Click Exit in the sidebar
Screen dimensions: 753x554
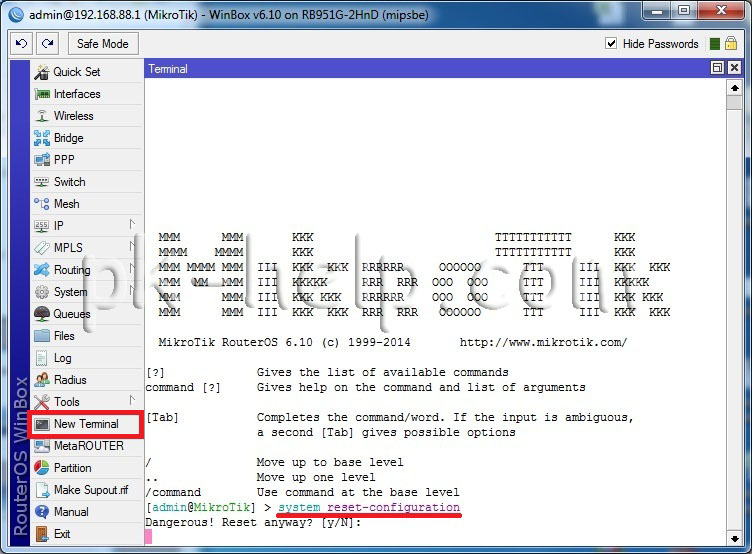(x=62, y=534)
